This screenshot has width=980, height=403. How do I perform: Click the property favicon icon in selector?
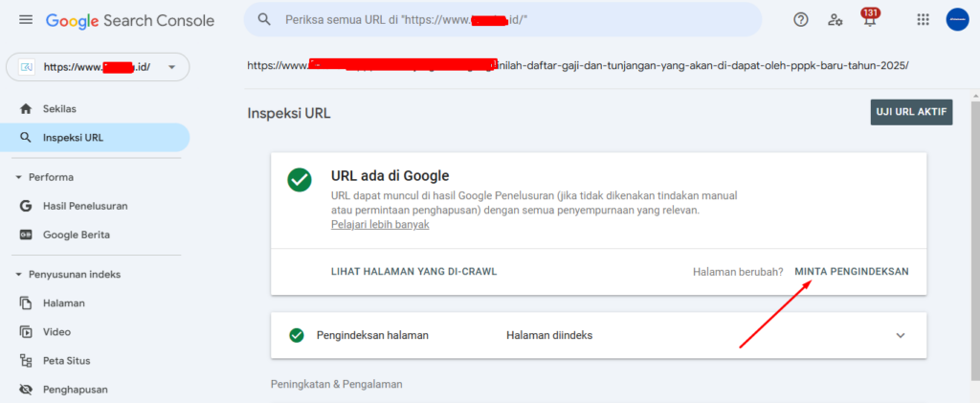(26, 67)
